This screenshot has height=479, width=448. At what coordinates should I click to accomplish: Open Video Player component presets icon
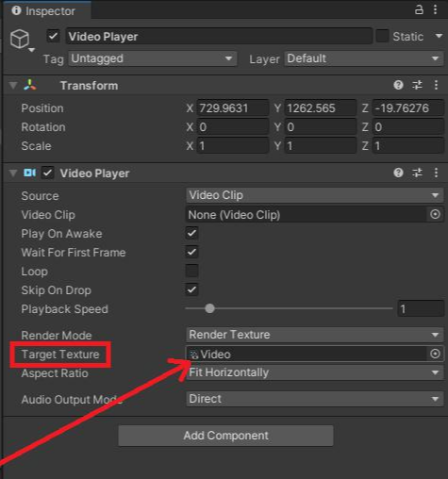[417, 173]
